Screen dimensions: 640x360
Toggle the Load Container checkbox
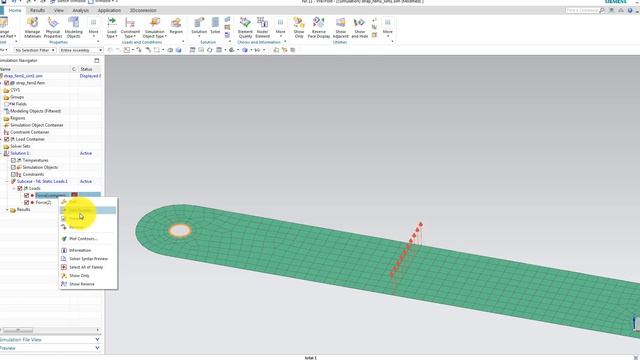tap(7, 139)
